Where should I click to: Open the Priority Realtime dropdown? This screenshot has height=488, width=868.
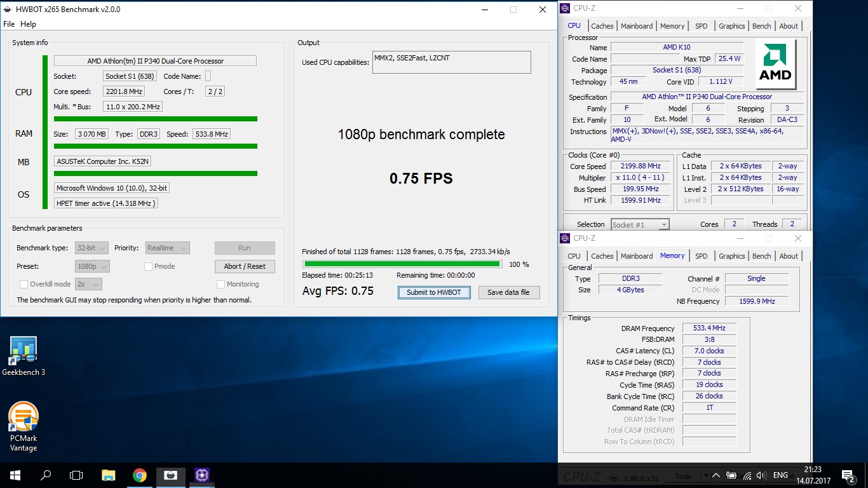pos(167,248)
